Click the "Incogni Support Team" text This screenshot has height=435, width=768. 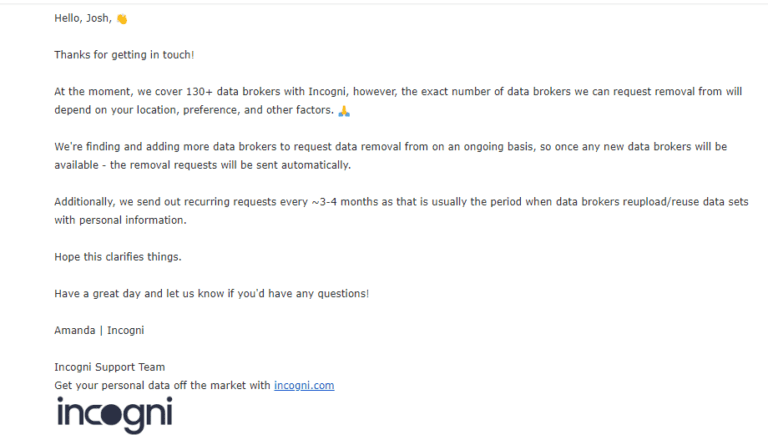(x=109, y=367)
